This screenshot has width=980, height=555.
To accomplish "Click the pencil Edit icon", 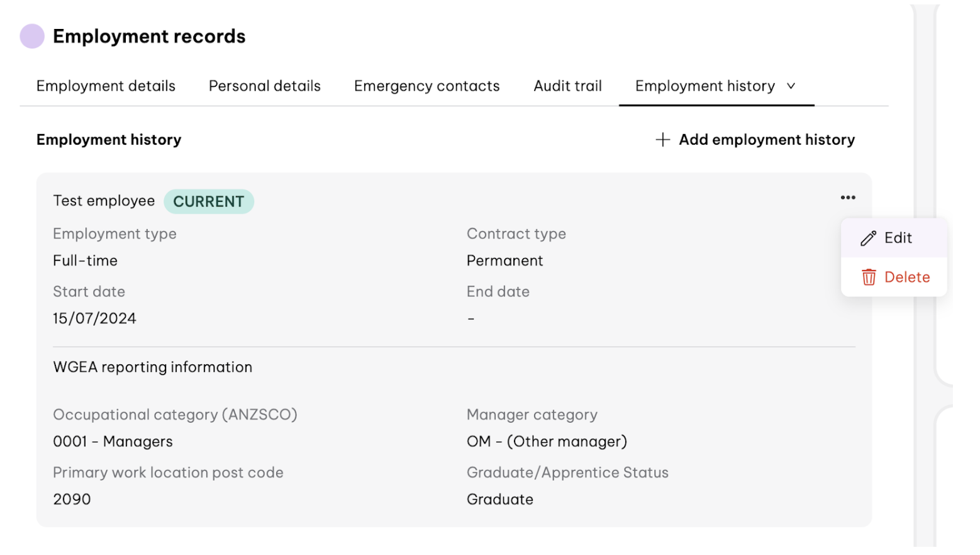I will pyautogui.click(x=868, y=238).
